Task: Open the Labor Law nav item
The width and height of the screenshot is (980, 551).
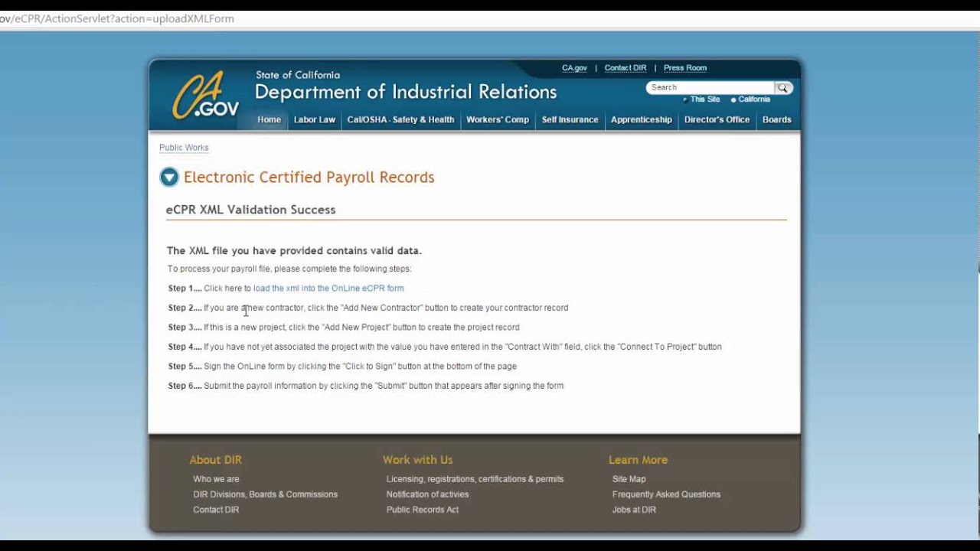Action: coord(315,120)
